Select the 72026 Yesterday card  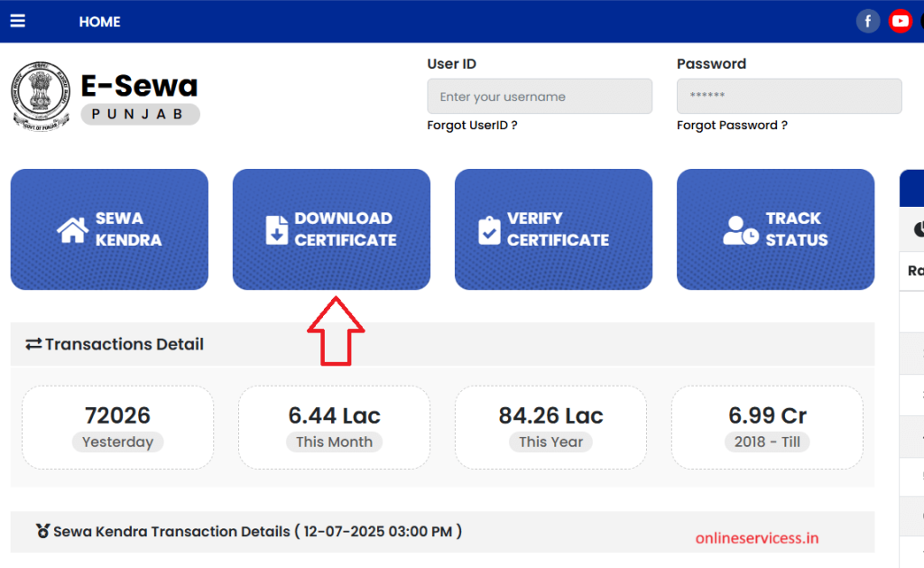(118, 428)
